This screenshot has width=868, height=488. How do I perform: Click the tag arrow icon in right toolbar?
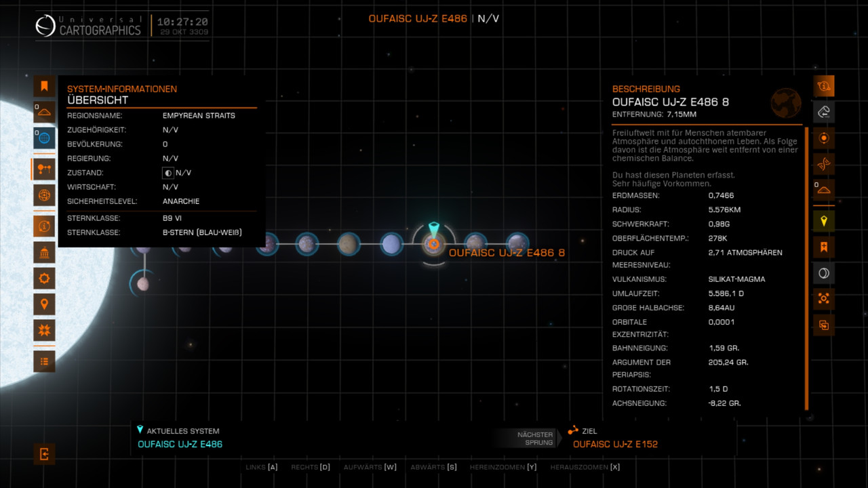(824, 112)
